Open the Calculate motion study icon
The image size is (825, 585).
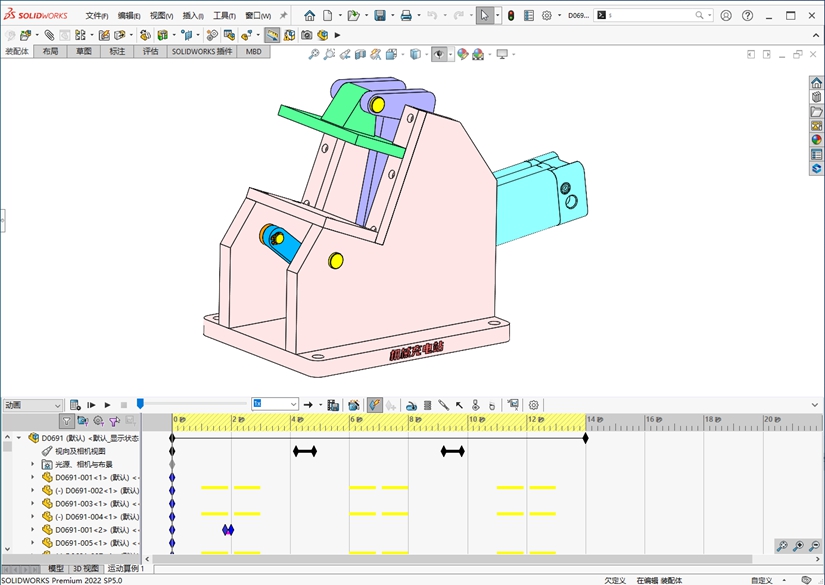[75, 405]
